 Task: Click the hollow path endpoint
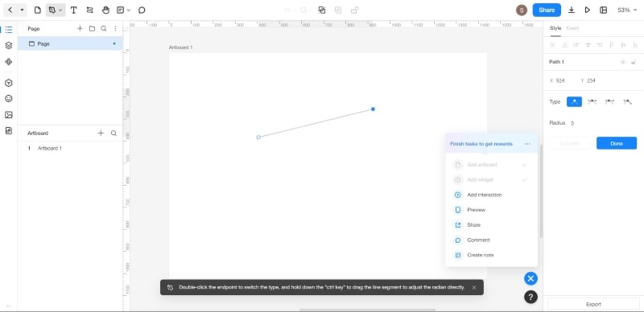258,138
